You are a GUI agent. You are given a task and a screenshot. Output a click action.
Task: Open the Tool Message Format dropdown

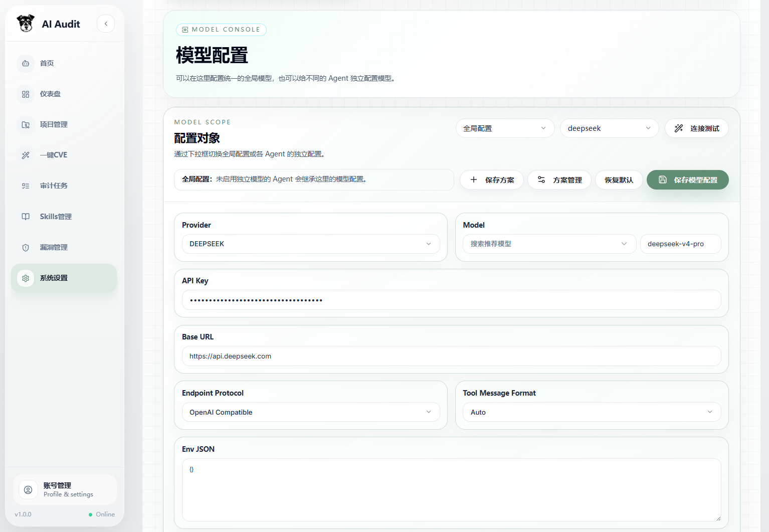(x=592, y=412)
